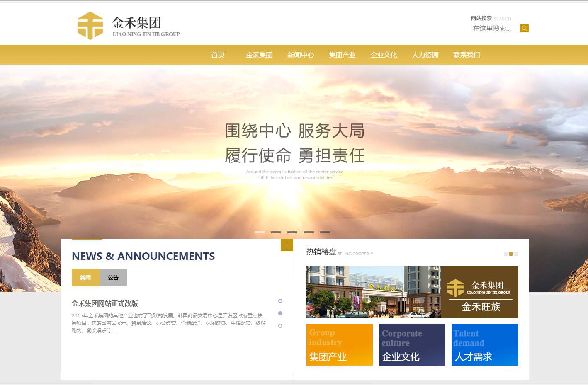Switch to the 新闻 tab
588x385 pixels.
[85, 278]
